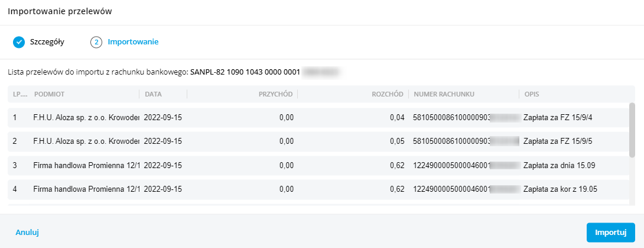This screenshot has width=644, height=248.
Task: Click the 0,04 expense amount cell
Action: click(x=396, y=118)
